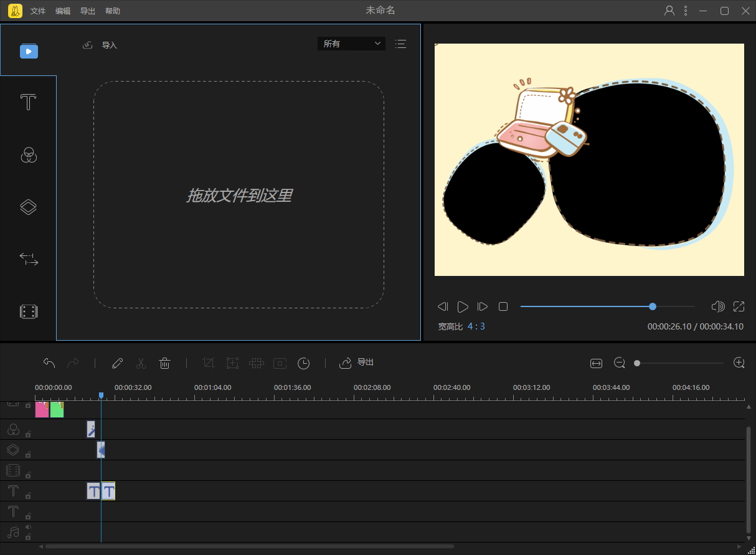Play the preview video
This screenshot has height=555, width=756.
pos(463,306)
